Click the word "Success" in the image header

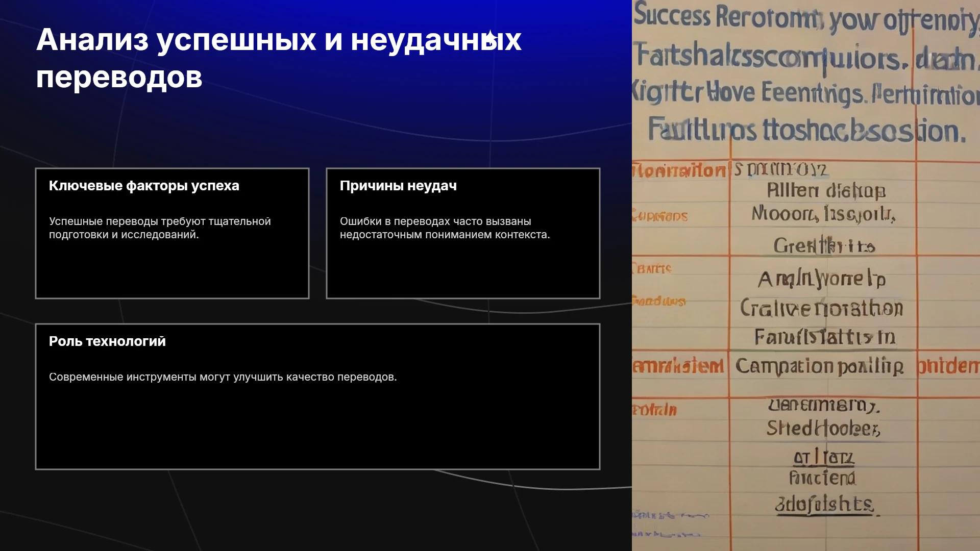tap(672, 15)
